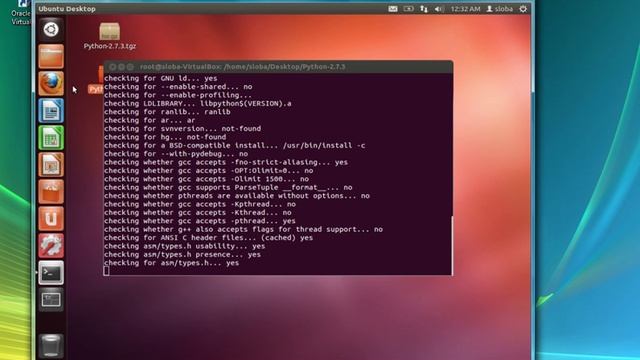Open LibreOffice Writer from the launcher
640x360 pixels.
(x=51, y=111)
